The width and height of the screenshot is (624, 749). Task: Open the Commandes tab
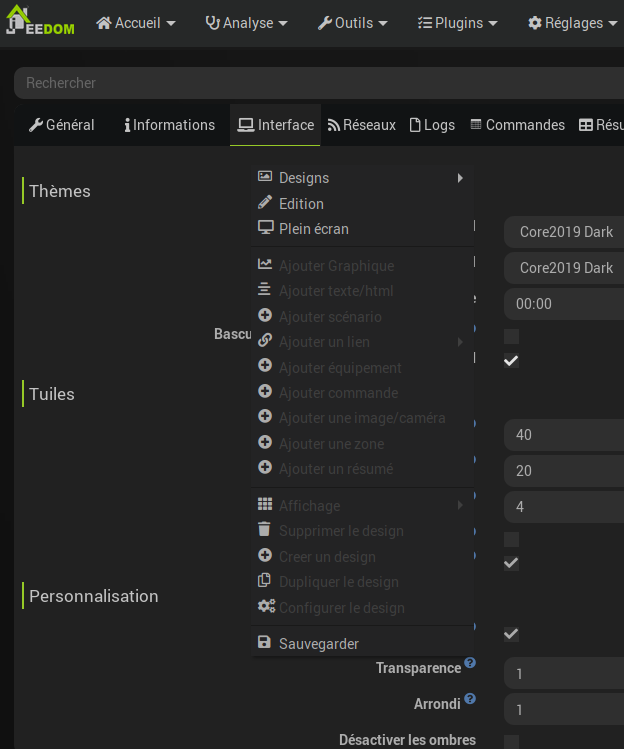pyautogui.click(x=517, y=125)
